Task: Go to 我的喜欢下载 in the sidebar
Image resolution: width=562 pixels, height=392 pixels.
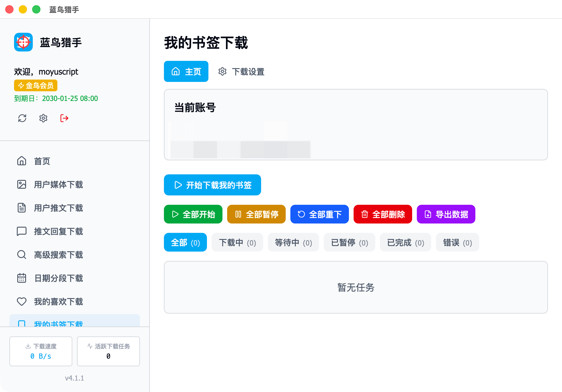Action: click(58, 302)
